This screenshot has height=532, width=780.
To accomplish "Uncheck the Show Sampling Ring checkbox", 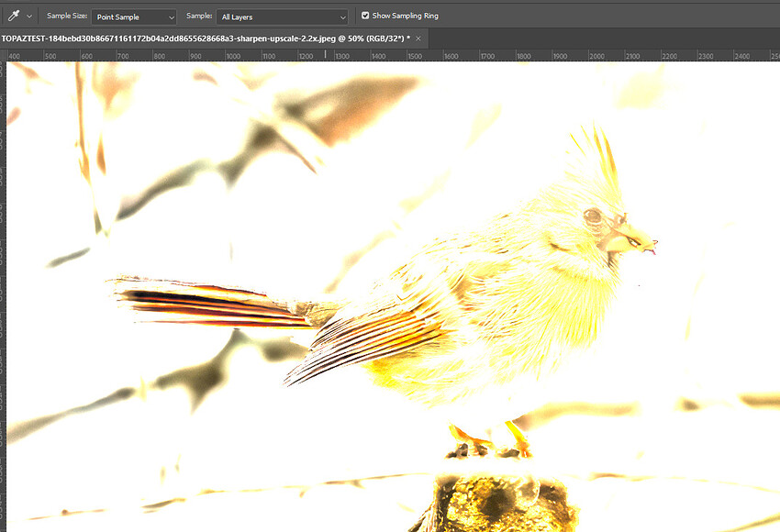I will 365,16.
